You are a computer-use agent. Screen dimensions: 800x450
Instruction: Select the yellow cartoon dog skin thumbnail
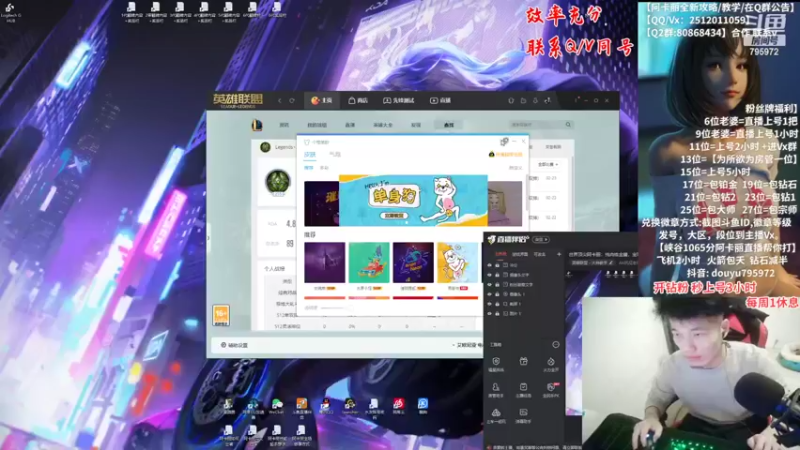[458, 262]
